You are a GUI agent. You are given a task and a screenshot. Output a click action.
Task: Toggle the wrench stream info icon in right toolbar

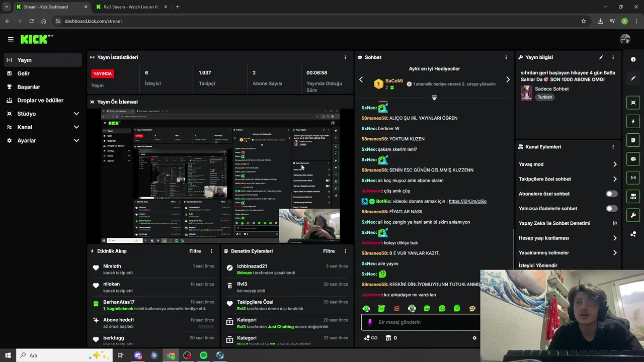click(633, 215)
